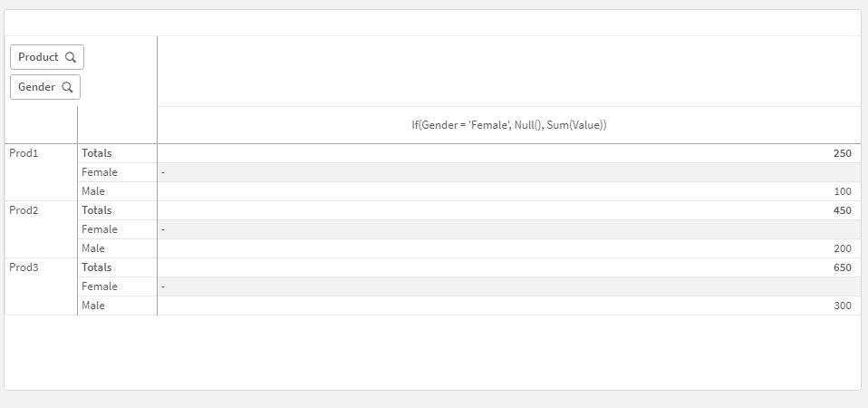Choose the Female label under Prod2
Viewport: 868px width, 408px height.
[x=100, y=229]
